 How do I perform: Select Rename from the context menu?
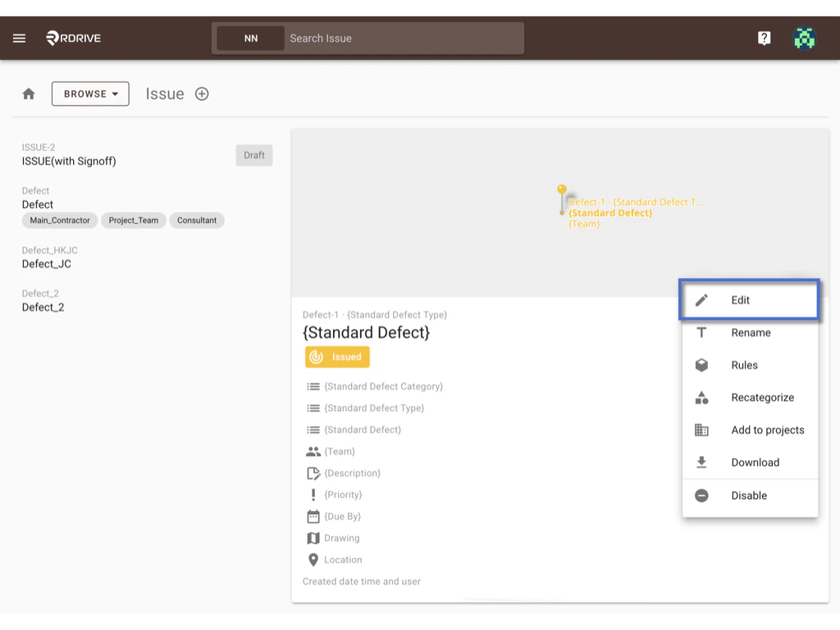(750, 332)
